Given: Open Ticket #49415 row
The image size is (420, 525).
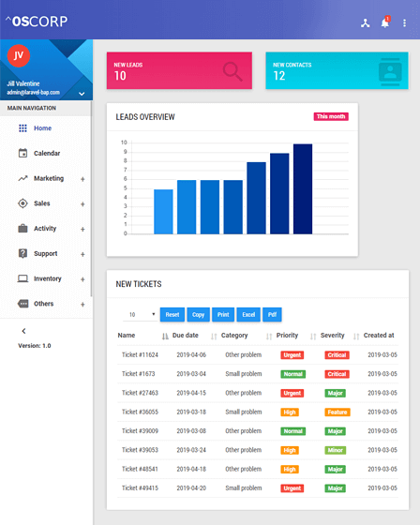Looking at the screenshot, I should click(258, 488).
